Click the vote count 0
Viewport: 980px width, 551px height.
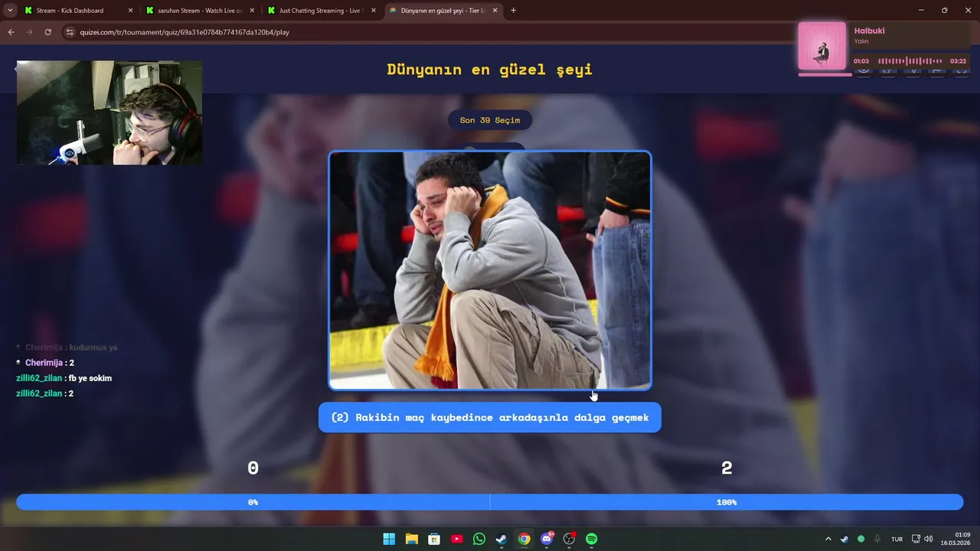(x=253, y=468)
